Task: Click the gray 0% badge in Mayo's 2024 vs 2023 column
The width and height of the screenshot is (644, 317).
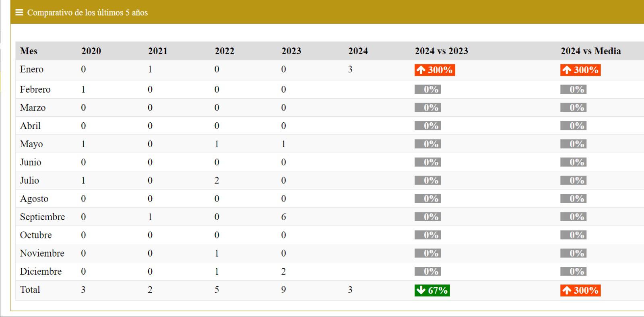Action: 428,144
